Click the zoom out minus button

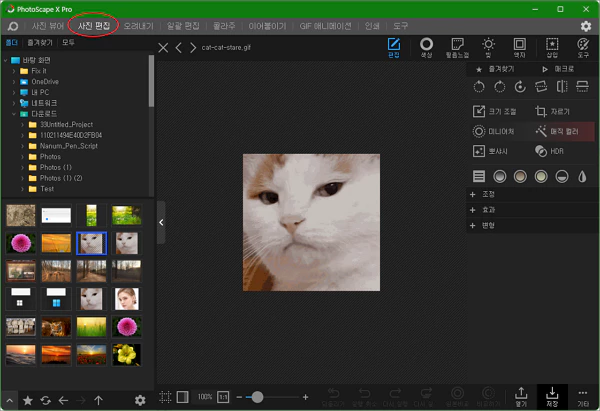(x=239, y=397)
